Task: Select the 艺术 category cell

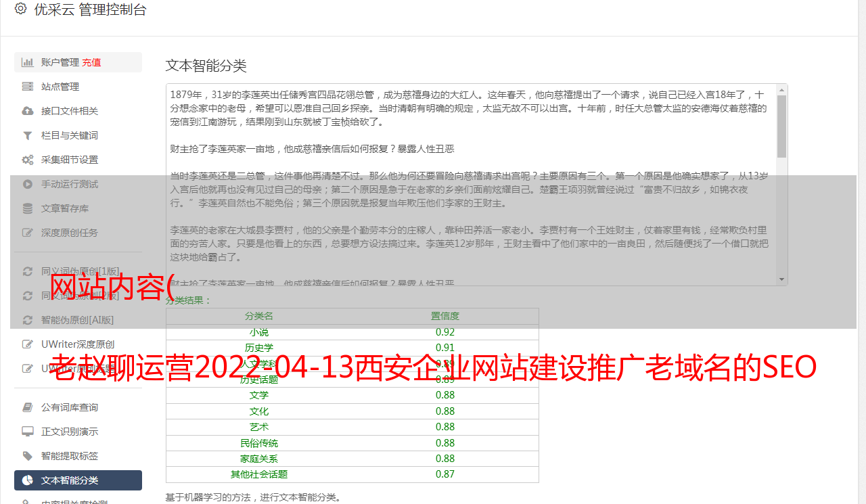Action: point(259,427)
